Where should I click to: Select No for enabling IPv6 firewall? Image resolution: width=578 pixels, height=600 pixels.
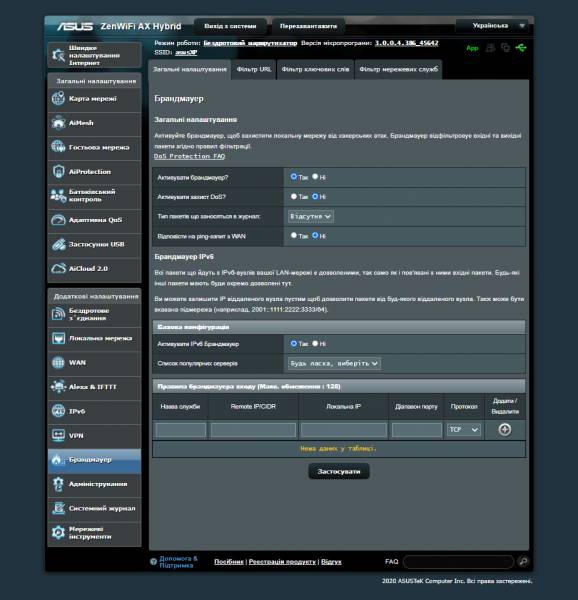click(315, 344)
